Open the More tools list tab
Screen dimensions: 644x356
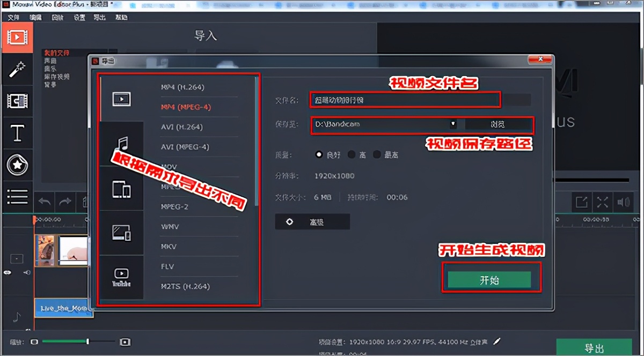pyautogui.click(x=17, y=196)
